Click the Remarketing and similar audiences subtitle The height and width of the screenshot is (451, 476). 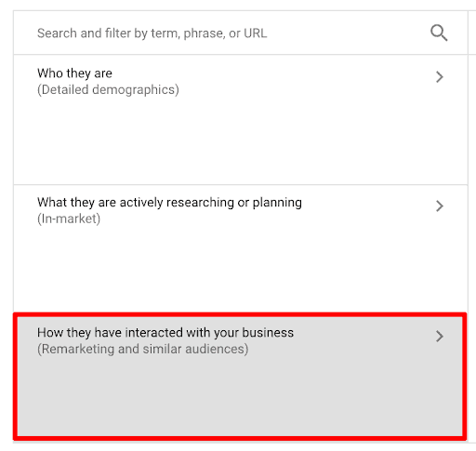tap(143, 349)
